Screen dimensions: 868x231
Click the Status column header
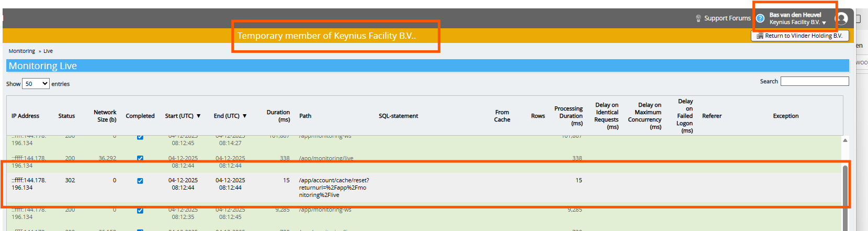pos(66,116)
